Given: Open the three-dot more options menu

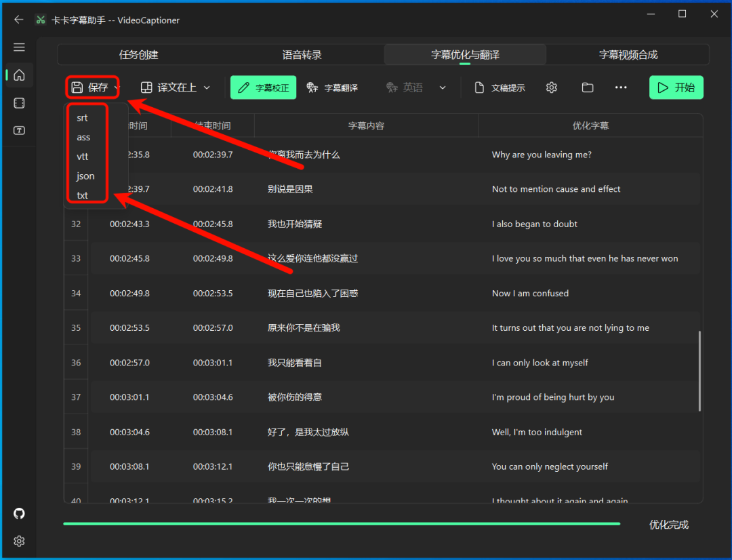Looking at the screenshot, I should coord(621,87).
